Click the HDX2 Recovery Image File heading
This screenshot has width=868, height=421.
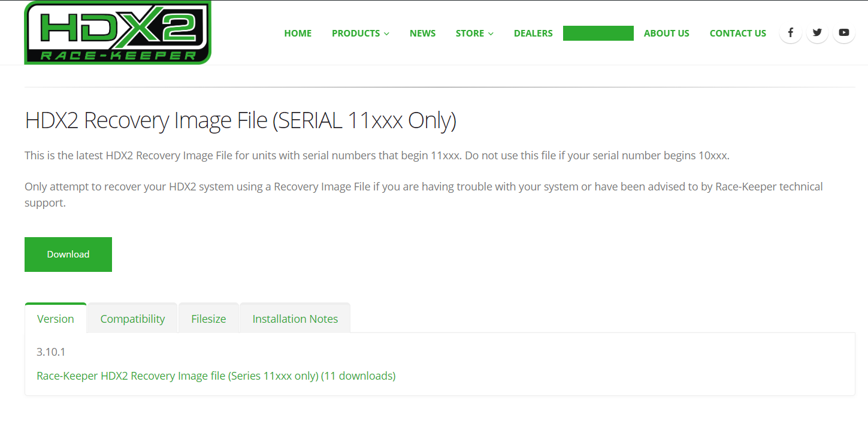[240, 120]
